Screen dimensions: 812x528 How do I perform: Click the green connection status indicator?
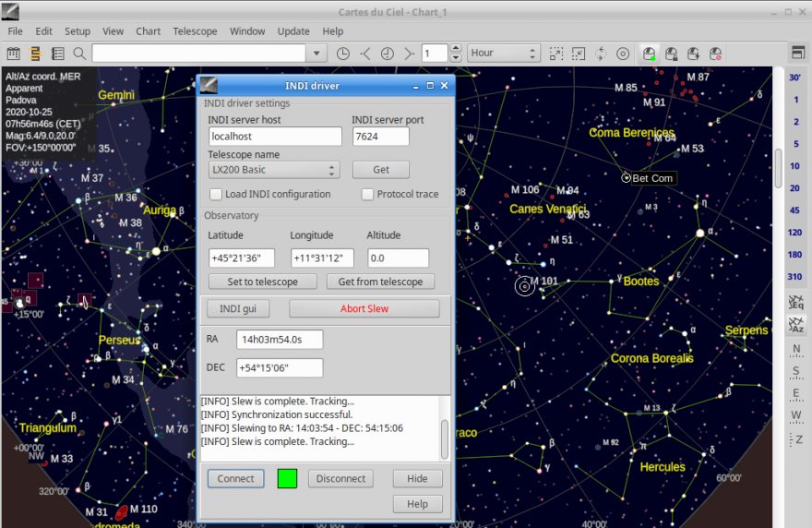click(x=287, y=479)
